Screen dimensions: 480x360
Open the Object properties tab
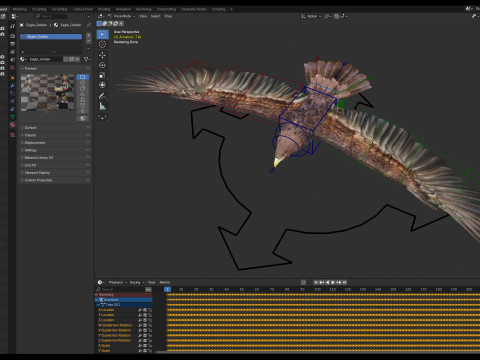point(13,78)
